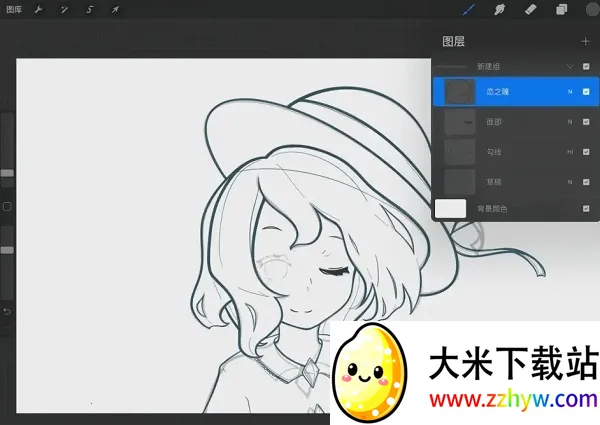Collapse the 新建组 group chevron

[x=570, y=67]
